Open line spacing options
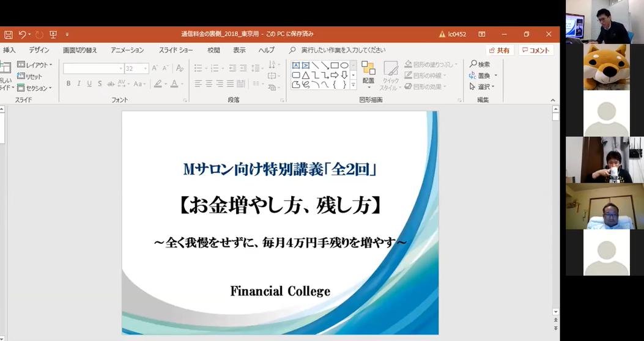Image resolution: width=644 pixels, height=341 pixels. pyautogui.click(x=257, y=68)
